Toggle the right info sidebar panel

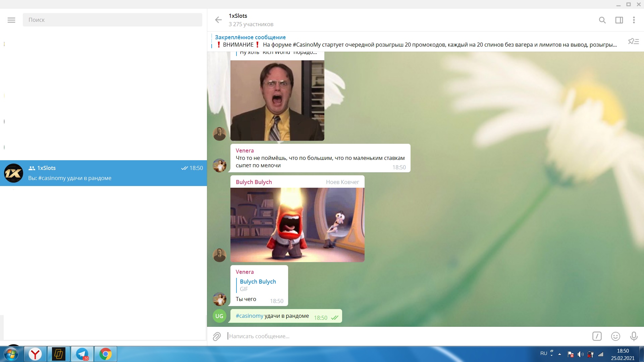619,20
